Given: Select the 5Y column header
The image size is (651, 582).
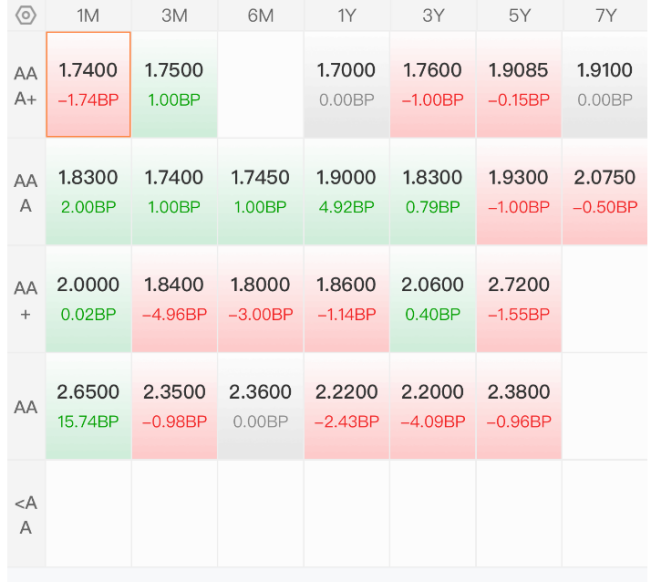Looking at the screenshot, I should pyautogui.click(x=519, y=16).
